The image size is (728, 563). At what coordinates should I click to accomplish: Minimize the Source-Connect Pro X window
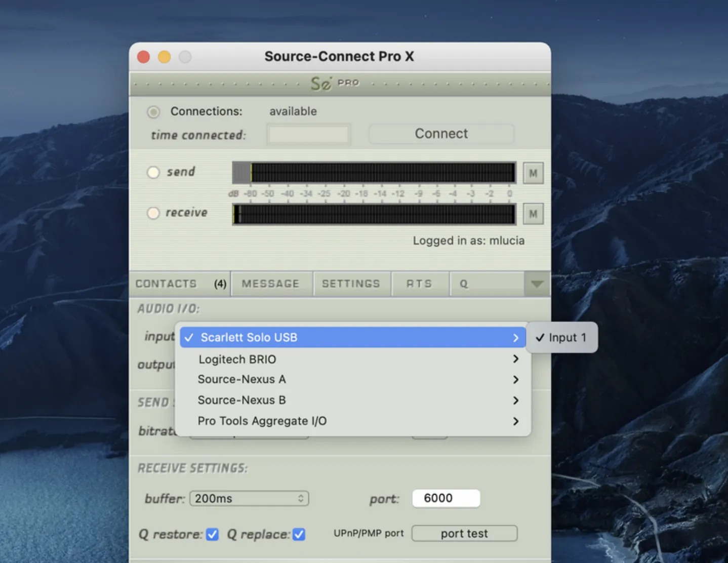165,57
